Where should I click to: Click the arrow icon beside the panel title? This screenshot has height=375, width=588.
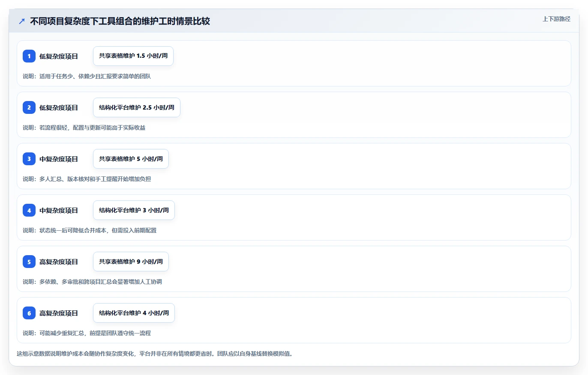[22, 21]
